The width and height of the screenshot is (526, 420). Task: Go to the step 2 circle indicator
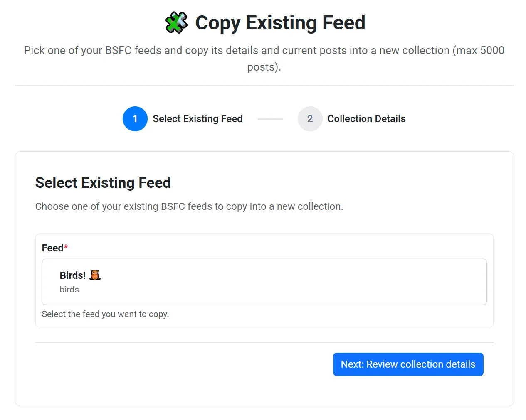310,119
